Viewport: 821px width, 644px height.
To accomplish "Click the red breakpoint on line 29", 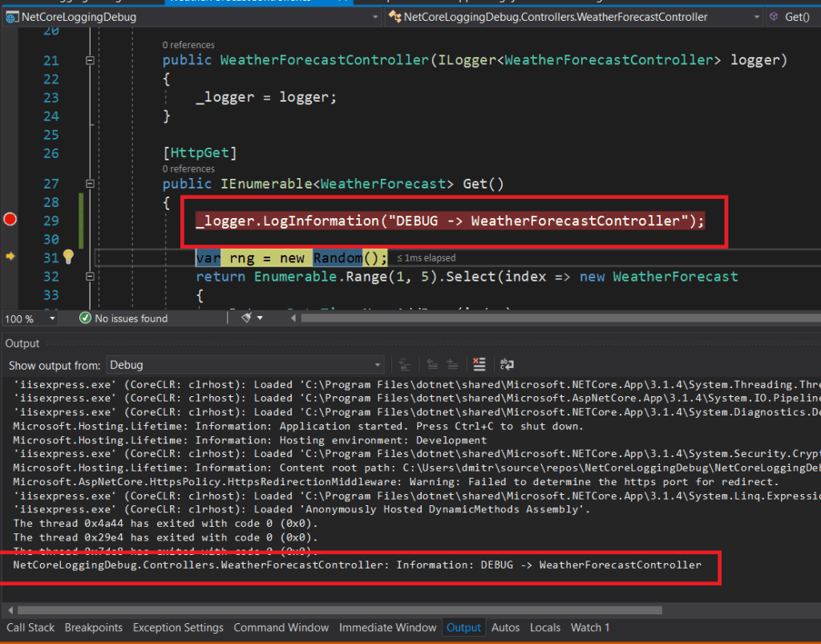I will pyautogui.click(x=10, y=220).
